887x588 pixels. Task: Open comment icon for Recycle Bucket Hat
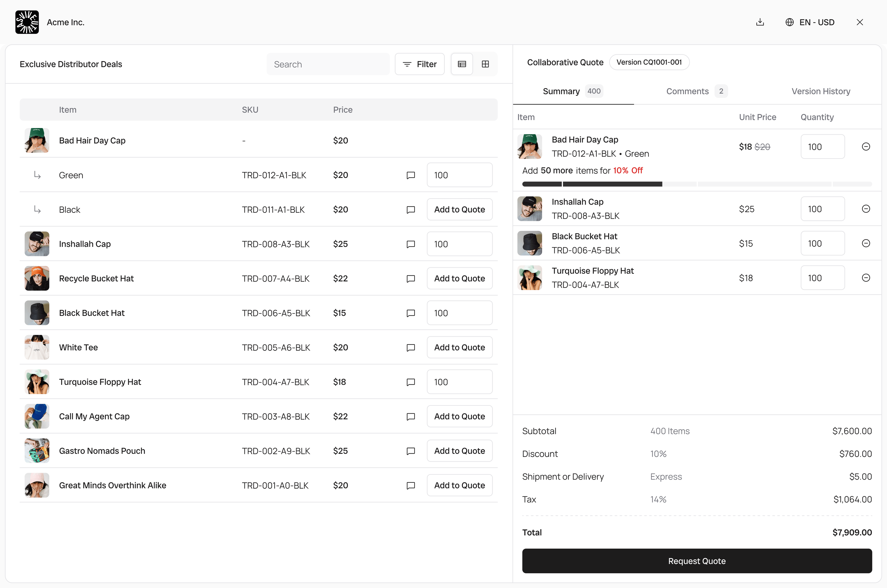(x=411, y=279)
